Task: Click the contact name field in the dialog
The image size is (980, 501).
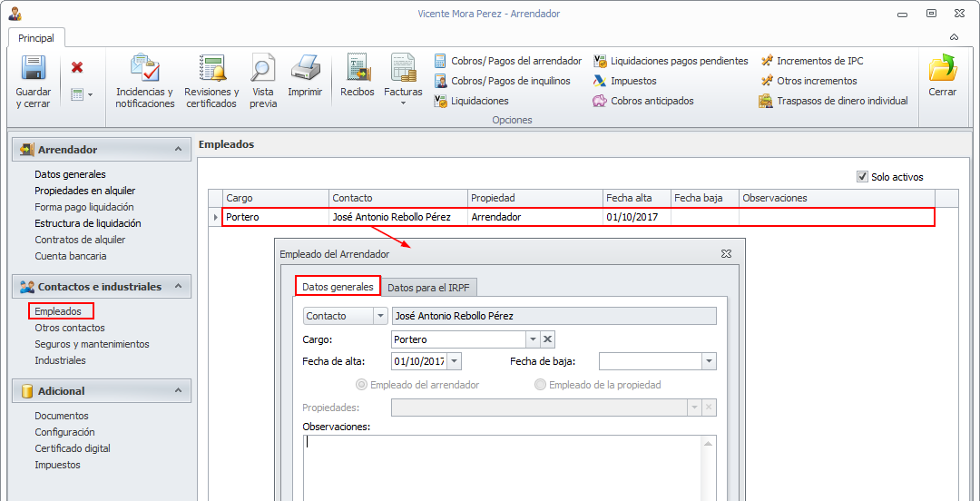Action: click(554, 317)
